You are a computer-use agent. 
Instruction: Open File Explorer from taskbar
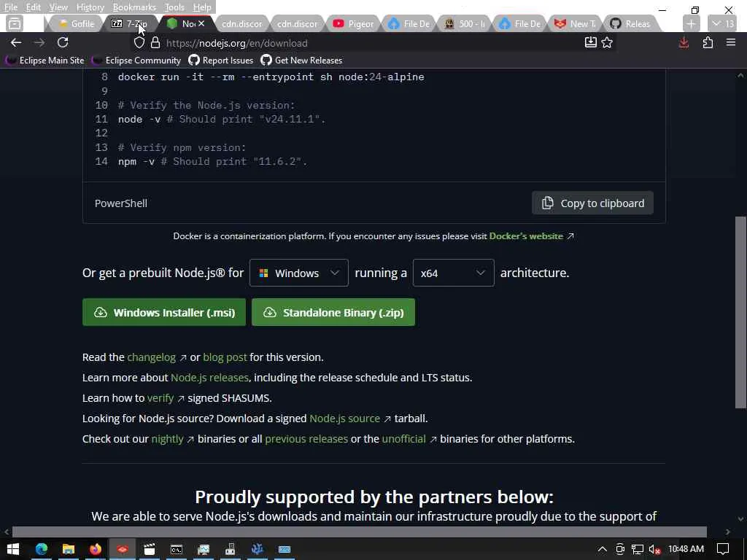pyautogui.click(x=68, y=549)
